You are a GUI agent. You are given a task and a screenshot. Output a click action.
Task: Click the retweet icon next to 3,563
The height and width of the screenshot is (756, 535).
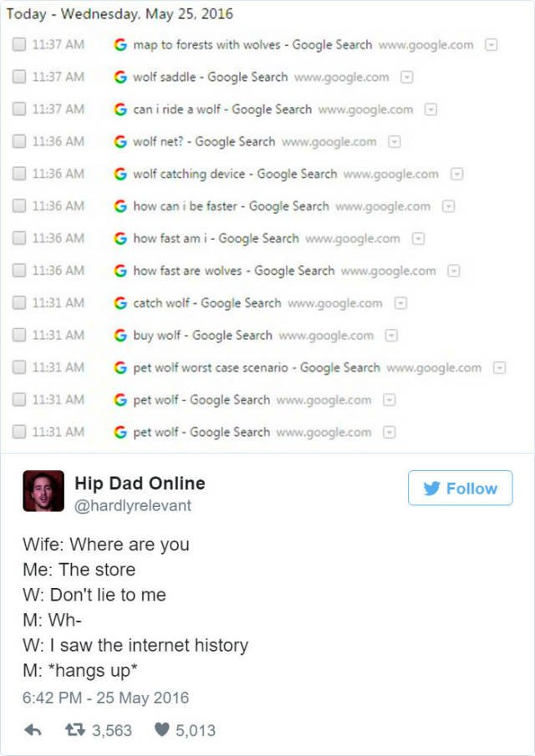pos(74,730)
